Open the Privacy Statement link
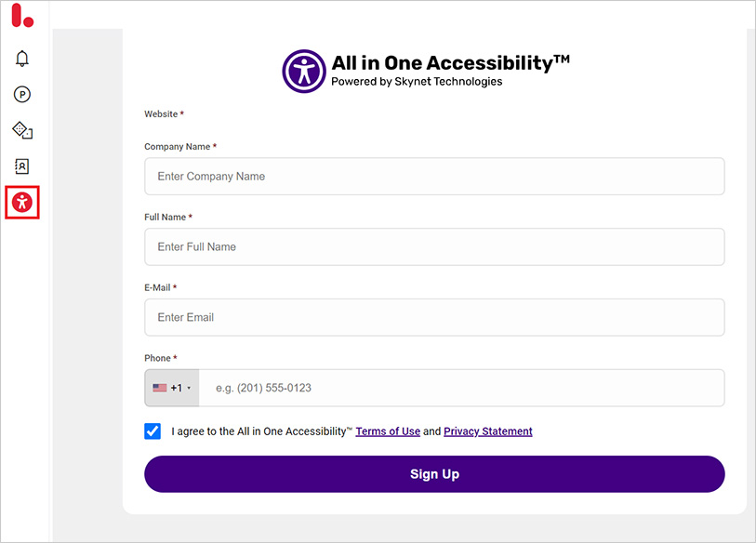The height and width of the screenshot is (543, 756). [x=487, y=430]
